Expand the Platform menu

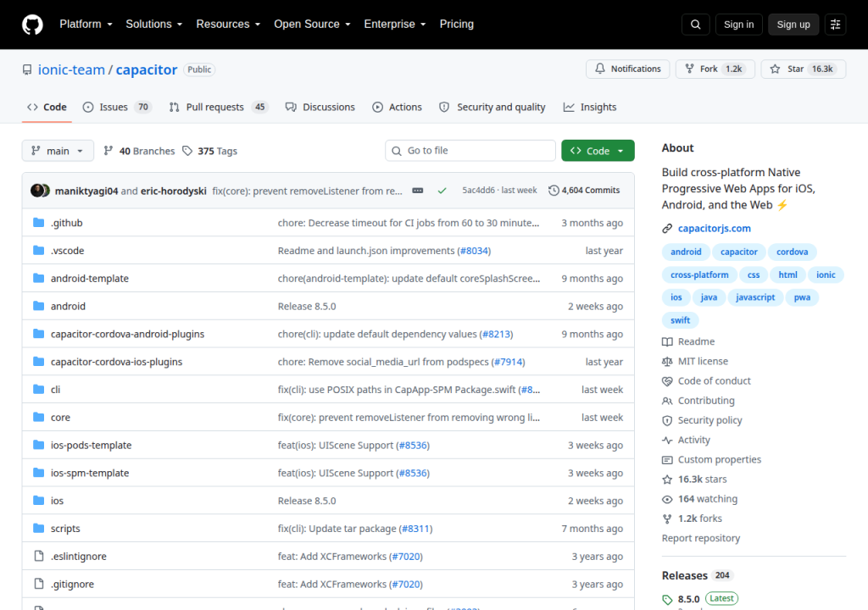[x=86, y=25]
